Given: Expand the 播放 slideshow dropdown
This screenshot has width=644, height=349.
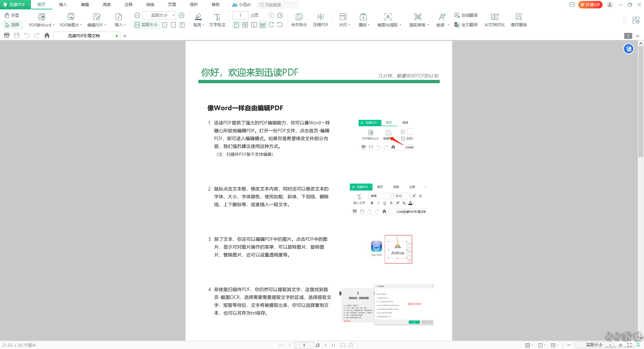Looking at the screenshot, I should tap(369, 25).
